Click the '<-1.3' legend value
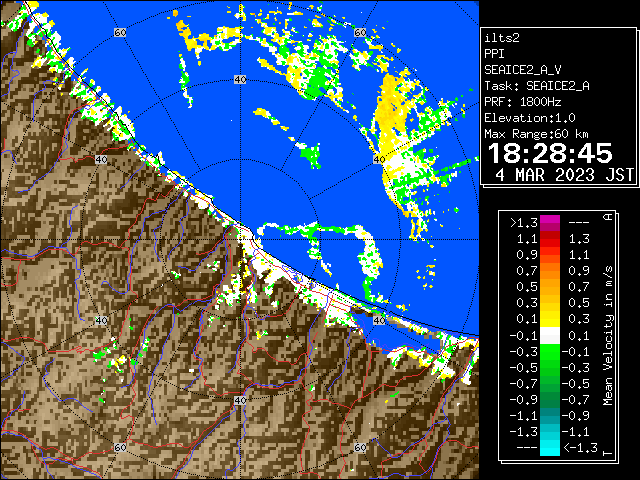 point(580,447)
